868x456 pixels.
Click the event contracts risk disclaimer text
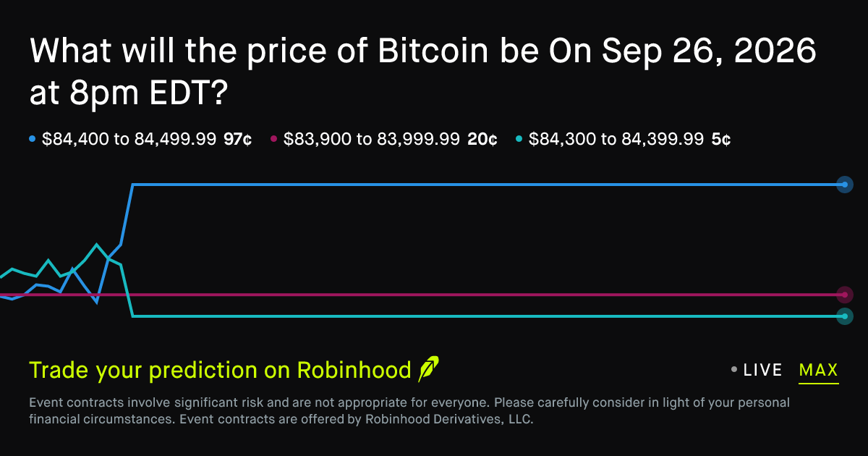pyautogui.click(x=409, y=410)
